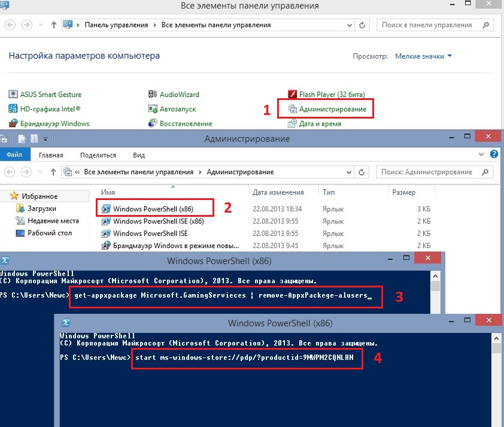Click Windows PowerShell ISE shortcut icon
The image size is (504, 427).
tap(106, 234)
